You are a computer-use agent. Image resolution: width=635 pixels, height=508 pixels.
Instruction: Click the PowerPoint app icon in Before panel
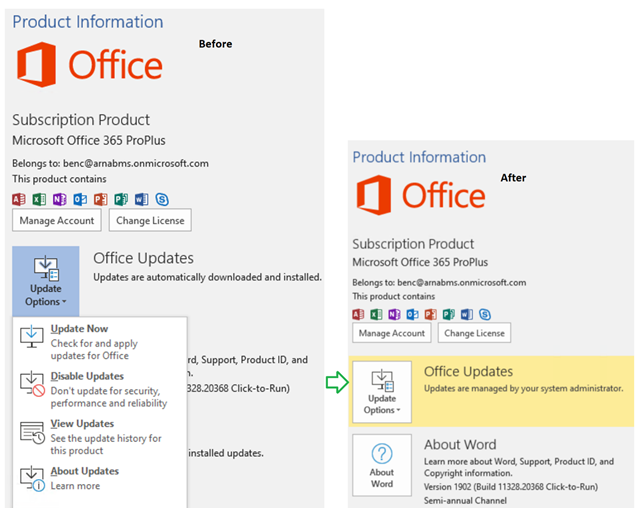pyautogui.click(x=100, y=199)
